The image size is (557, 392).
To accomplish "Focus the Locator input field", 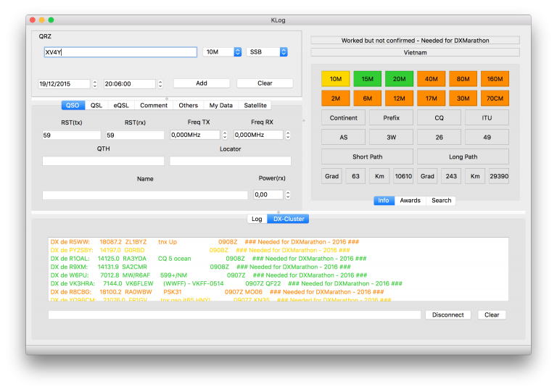I will (x=230, y=161).
